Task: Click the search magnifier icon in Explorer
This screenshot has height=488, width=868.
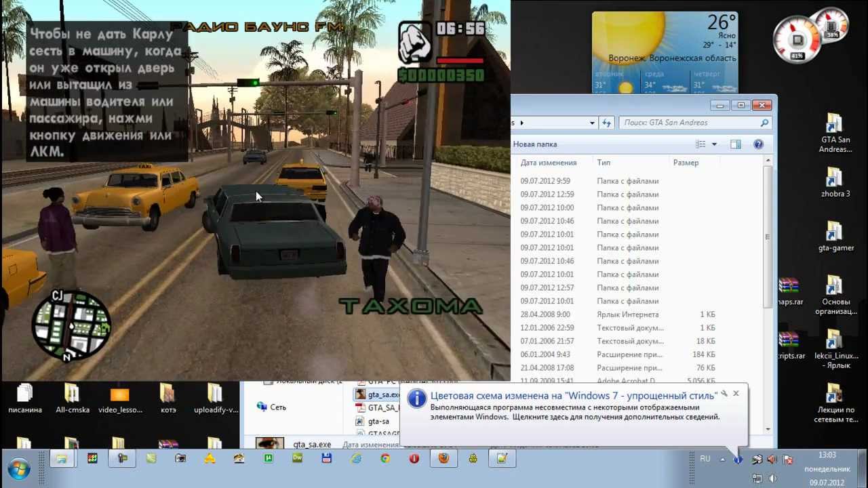Action: coord(765,123)
